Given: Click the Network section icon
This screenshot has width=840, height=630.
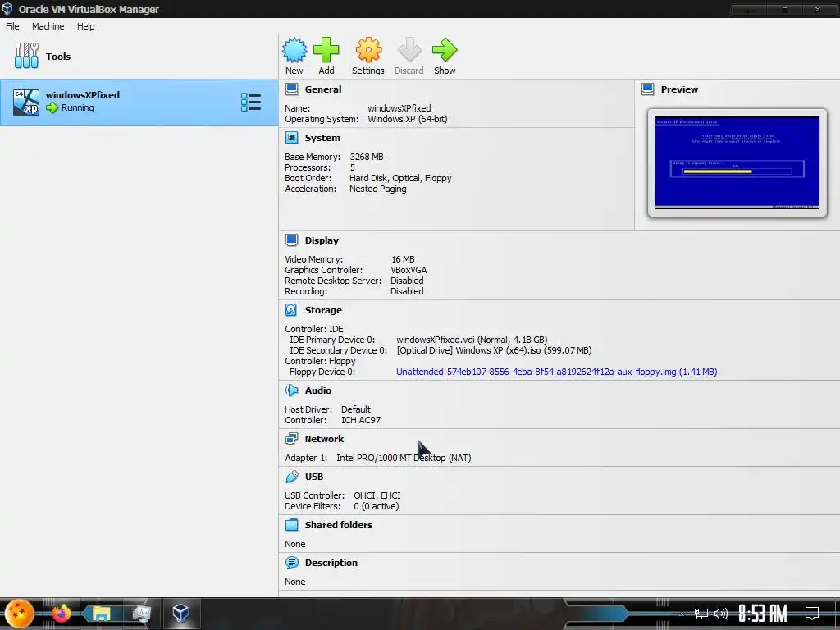Looking at the screenshot, I should (291, 439).
